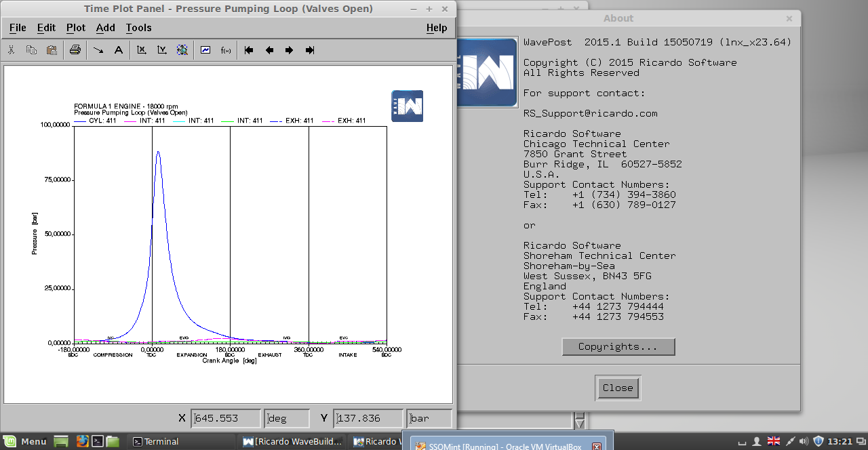The height and width of the screenshot is (450, 868).
Task: Open file manager folder icon in taskbar
Action: 113,441
